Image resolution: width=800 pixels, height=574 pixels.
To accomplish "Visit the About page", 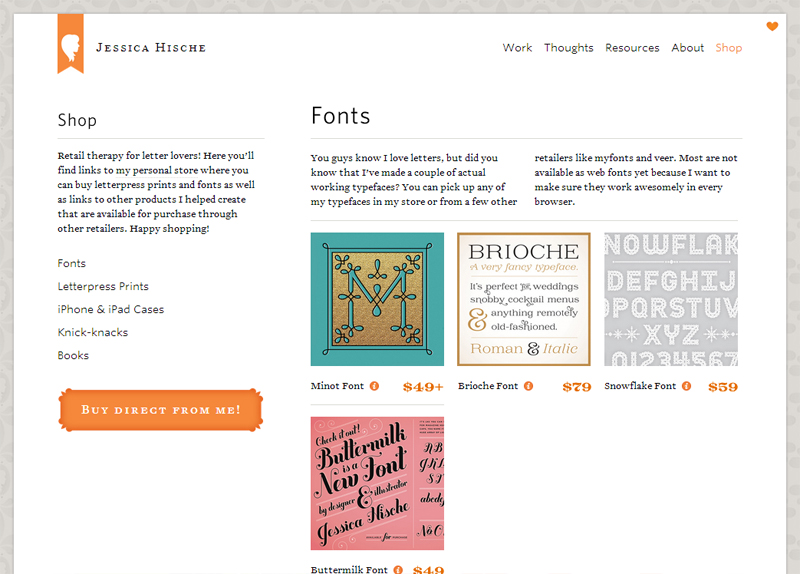I will click(687, 48).
